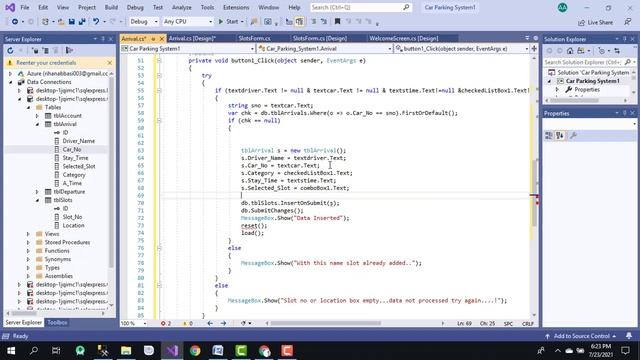This screenshot has width=640, height=360.
Task: Open the Car Parking System1 project dropdown
Action: [187, 49]
